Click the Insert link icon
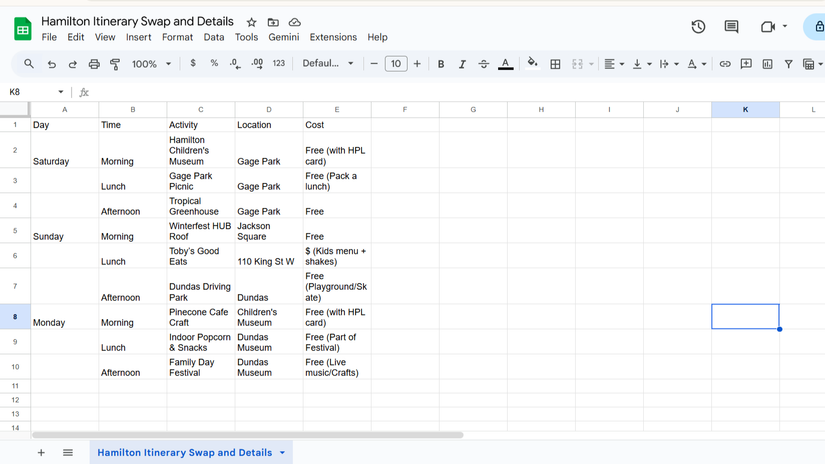The width and height of the screenshot is (825, 464). [x=725, y=64]
